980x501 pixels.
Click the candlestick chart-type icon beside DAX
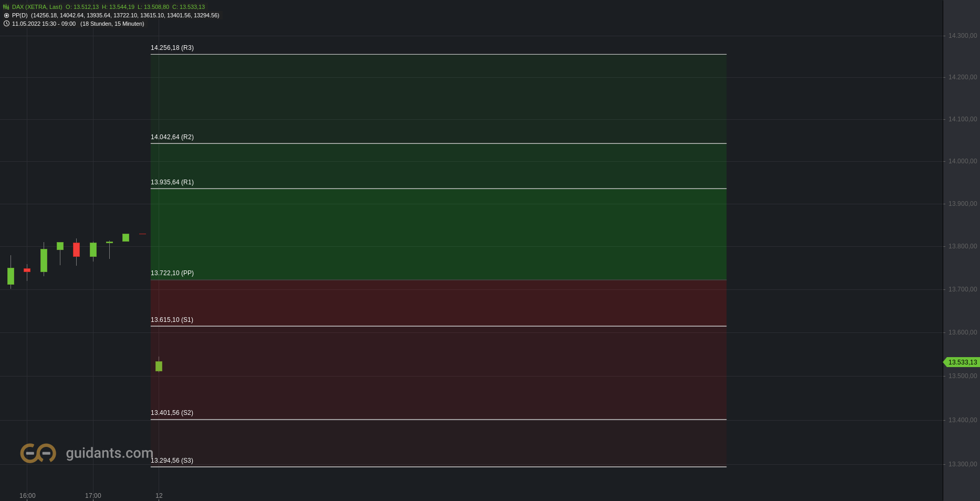coord(6,7)
